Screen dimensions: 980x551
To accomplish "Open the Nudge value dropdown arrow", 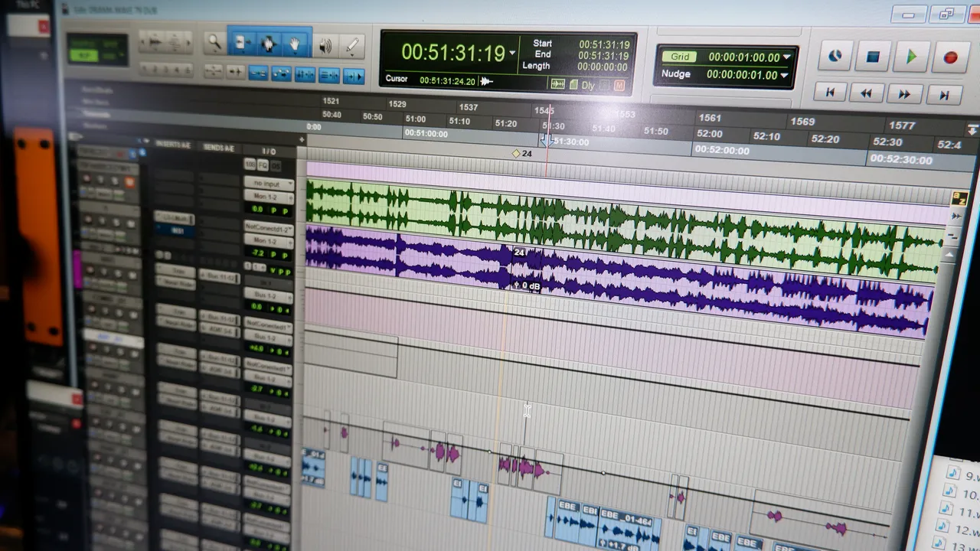I will tap(783, 75).
